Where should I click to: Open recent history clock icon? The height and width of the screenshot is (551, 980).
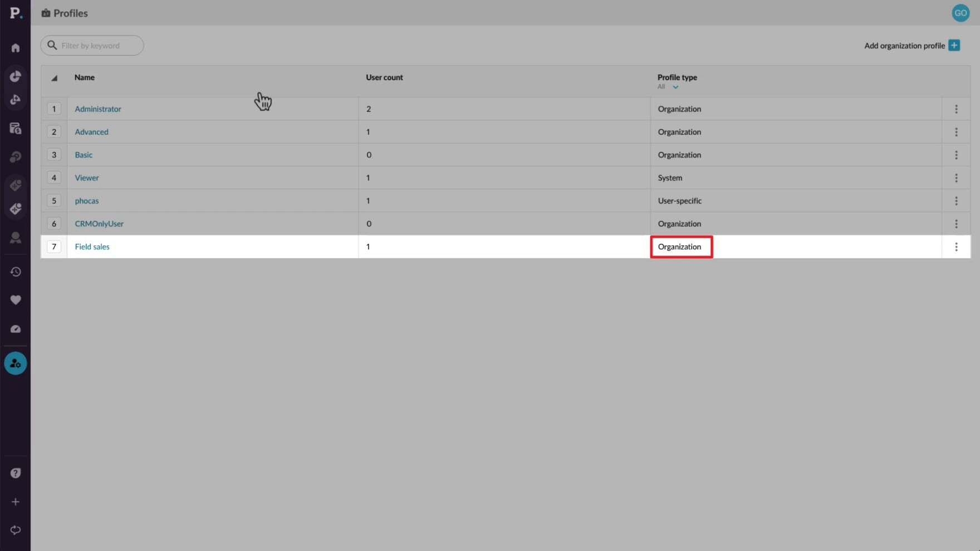[x=16, y=272]
